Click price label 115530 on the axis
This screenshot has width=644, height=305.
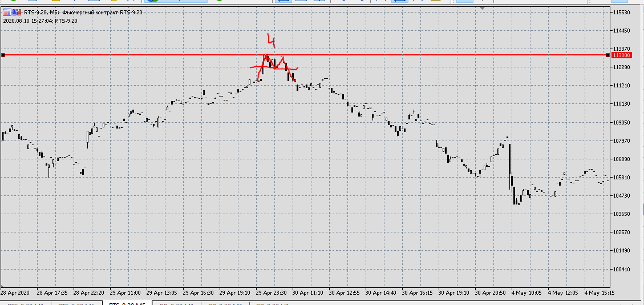pyautogui.click(x=621, y=13)
